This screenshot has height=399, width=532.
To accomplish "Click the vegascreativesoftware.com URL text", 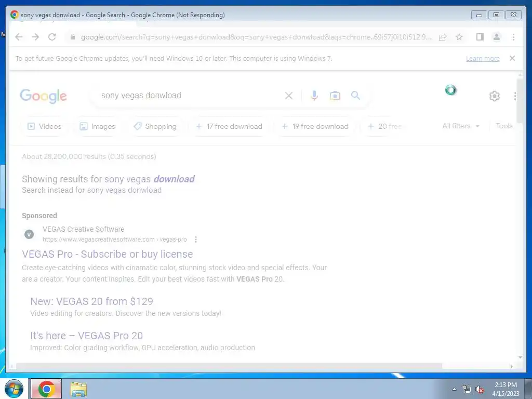I will 115,240.
